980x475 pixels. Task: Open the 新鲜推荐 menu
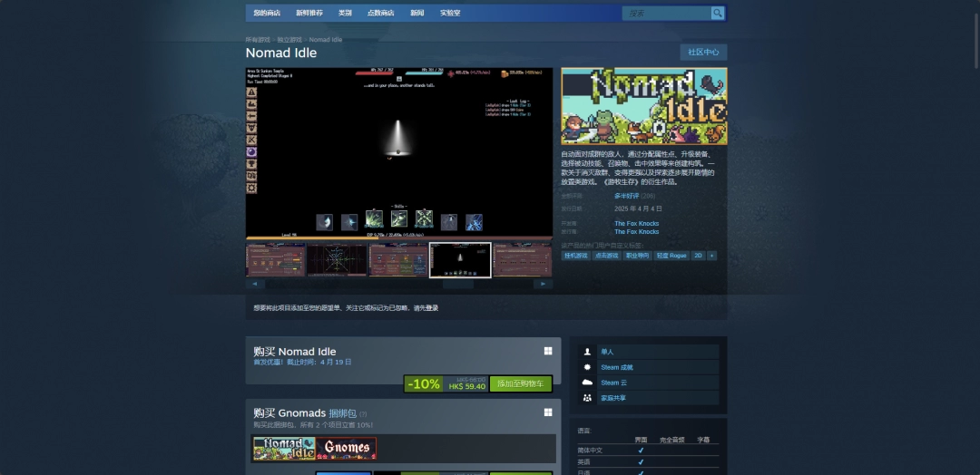309,13
